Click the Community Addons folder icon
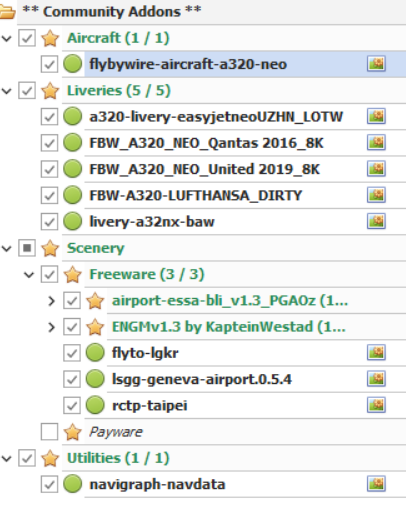 (7, 12)
